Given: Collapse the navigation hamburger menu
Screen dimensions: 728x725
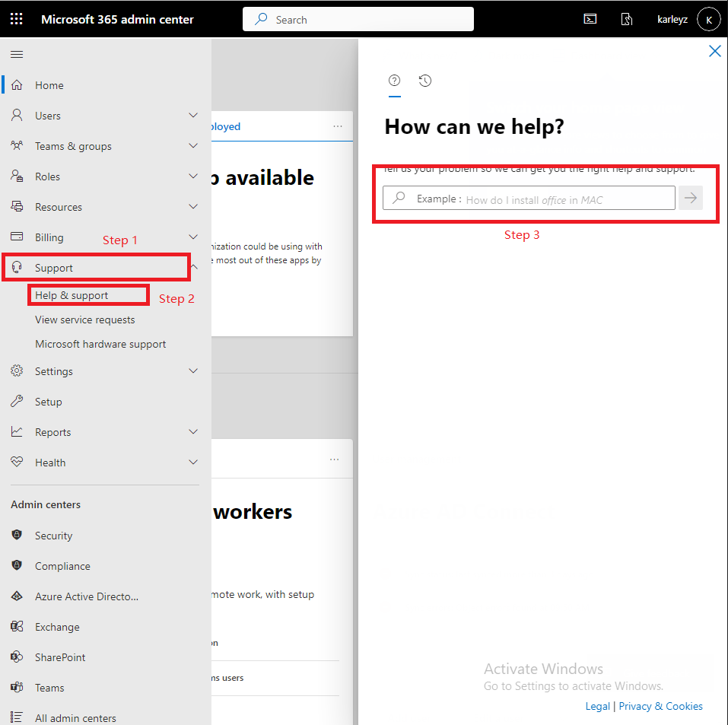Looking at the screenshot, I should [17, 55].
